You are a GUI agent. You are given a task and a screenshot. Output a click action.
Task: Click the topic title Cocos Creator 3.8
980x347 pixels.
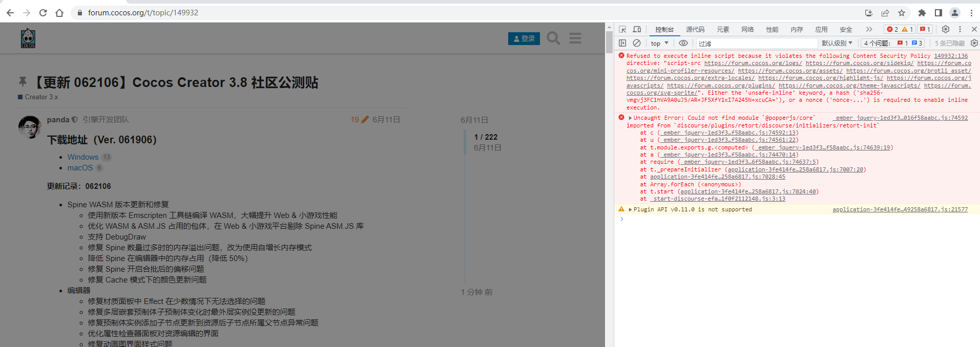click(175, 82)
